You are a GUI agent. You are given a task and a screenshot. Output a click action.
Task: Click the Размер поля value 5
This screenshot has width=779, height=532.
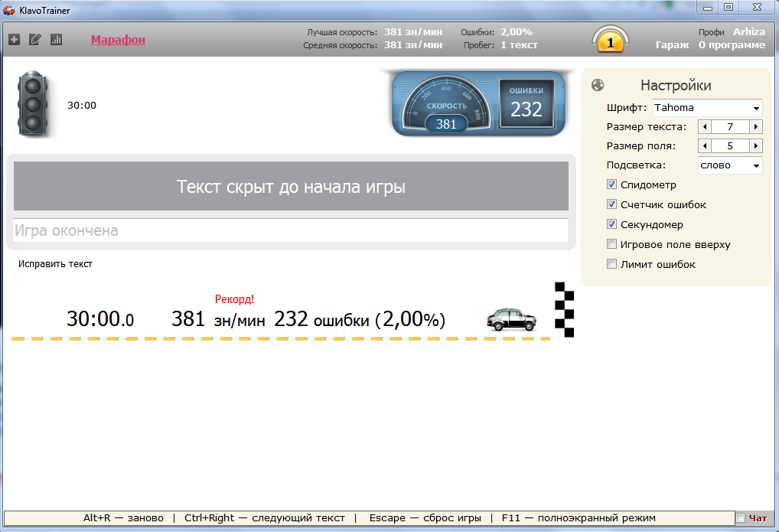point(730,146)
